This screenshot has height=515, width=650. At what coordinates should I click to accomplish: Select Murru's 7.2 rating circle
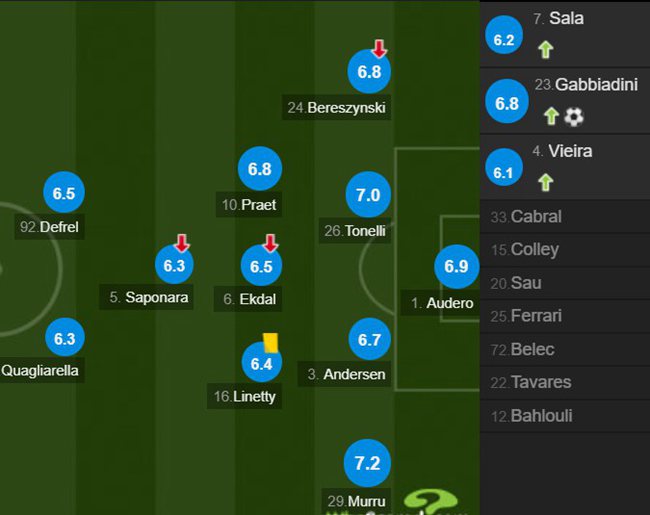coord(368,464)
